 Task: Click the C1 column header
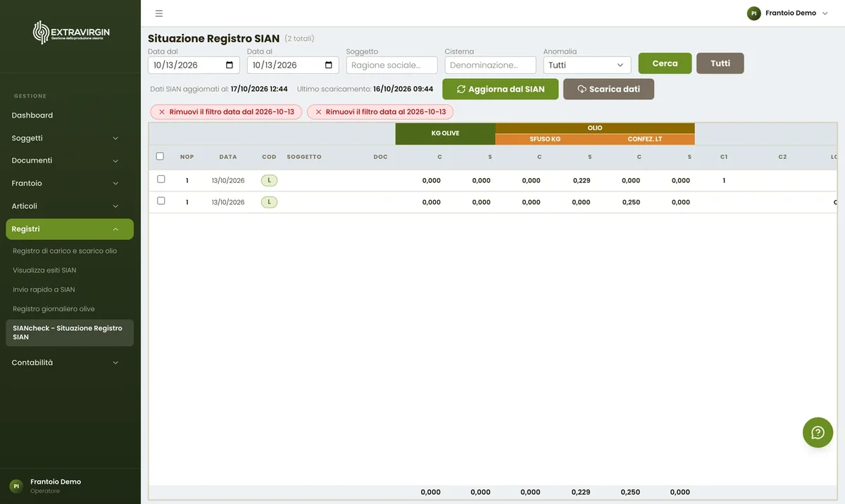pos(724,157)
